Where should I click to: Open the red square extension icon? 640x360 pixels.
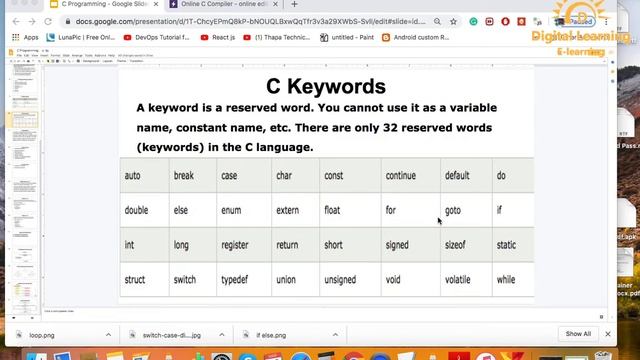point(521,22)
